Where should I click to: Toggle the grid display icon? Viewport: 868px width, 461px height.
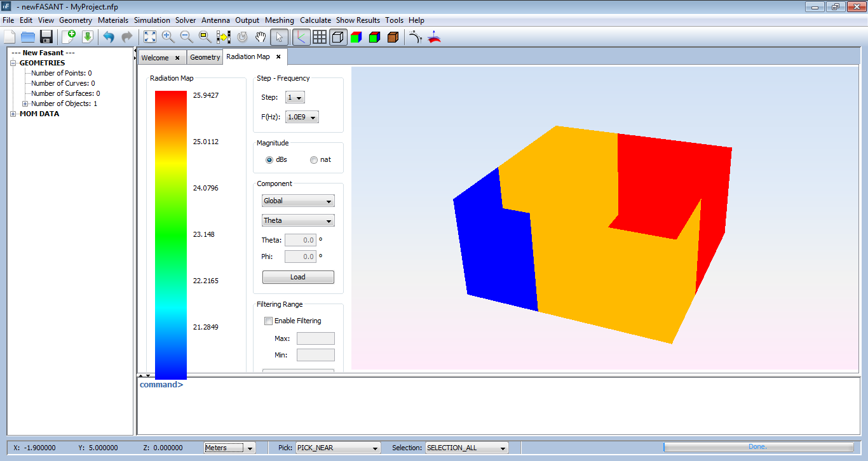coord(320,37)
